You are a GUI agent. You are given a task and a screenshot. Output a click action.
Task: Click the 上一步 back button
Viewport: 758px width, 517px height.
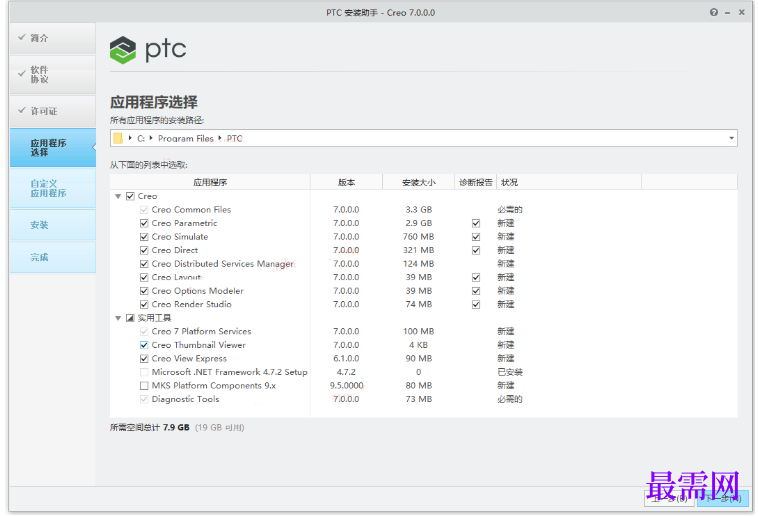pyautogui.click(x=670, y=499)
